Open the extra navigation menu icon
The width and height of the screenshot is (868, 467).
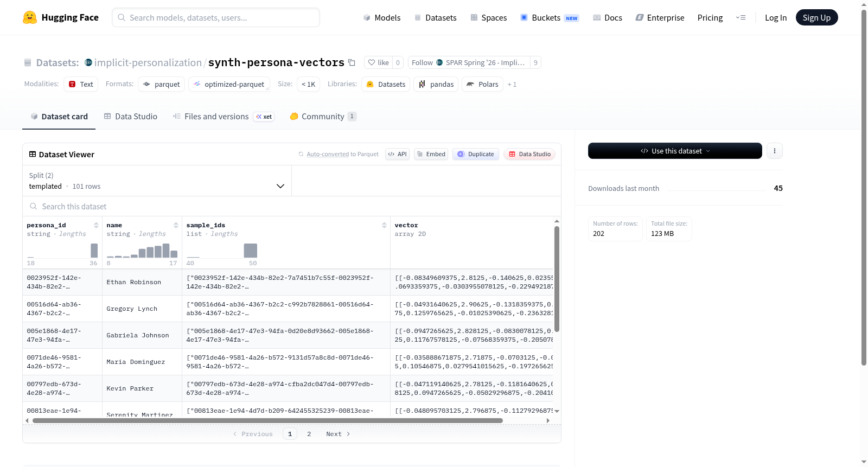tap(741, 17)
